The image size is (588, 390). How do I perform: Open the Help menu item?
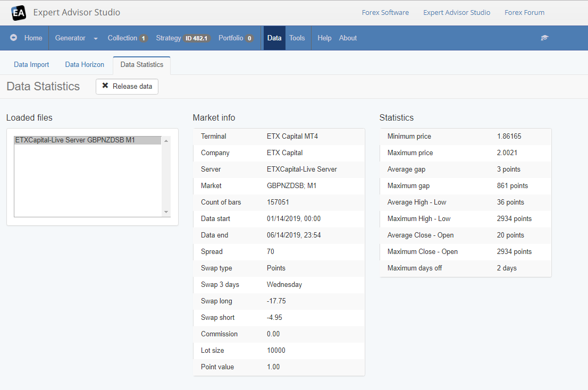[324, 38]
